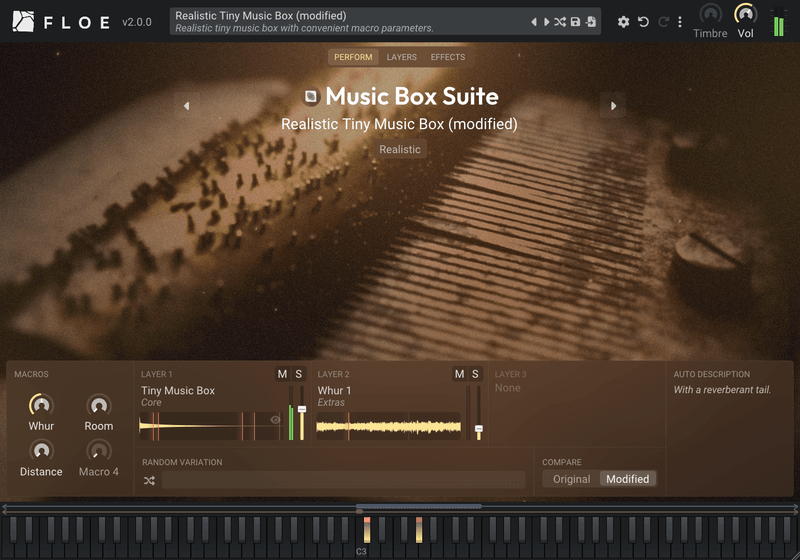Shuffle to a random preset in top bar

560,22
